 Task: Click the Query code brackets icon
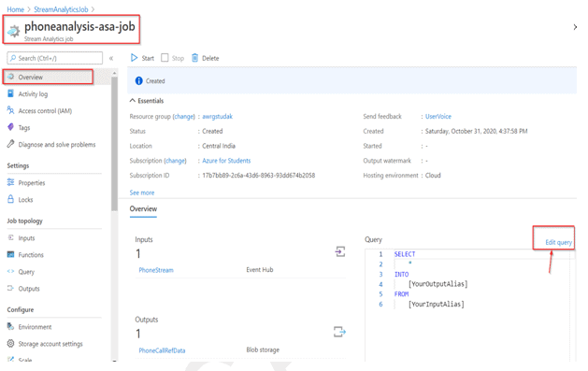point(11,271)
